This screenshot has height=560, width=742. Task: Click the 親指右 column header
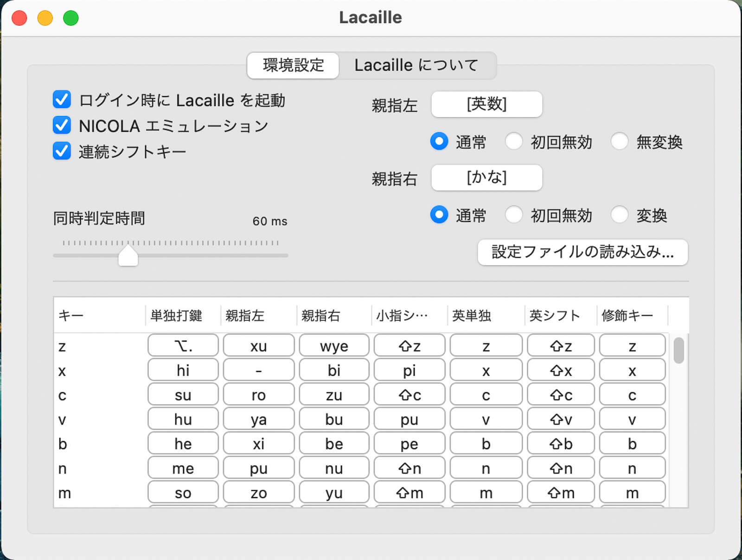coord(334,315)
